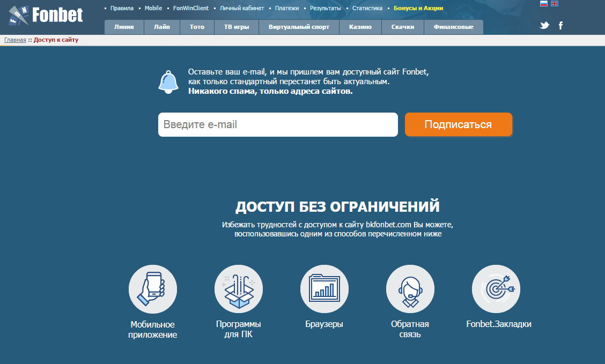Click the PC programs box icon
605x364 pixels.
[x=239, y=289]
